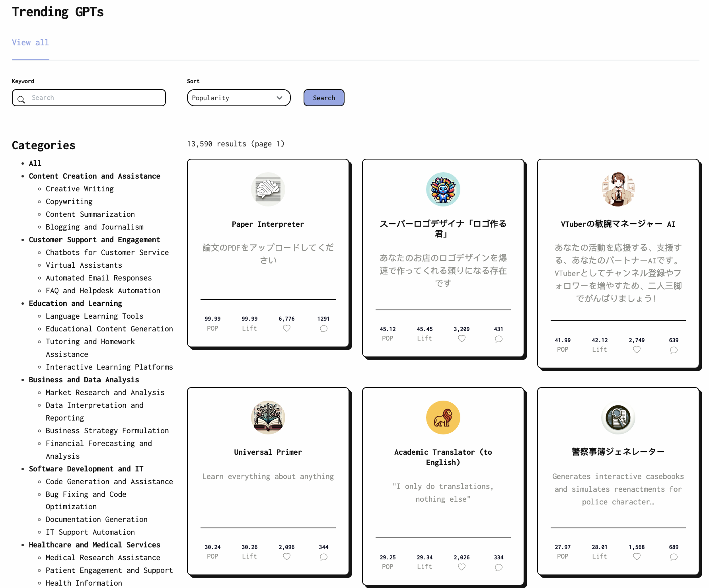The width and height of the screenshot is (709, 588).
Task: Choose Tutoring and Homework Assistance
Action: point(90,348)
